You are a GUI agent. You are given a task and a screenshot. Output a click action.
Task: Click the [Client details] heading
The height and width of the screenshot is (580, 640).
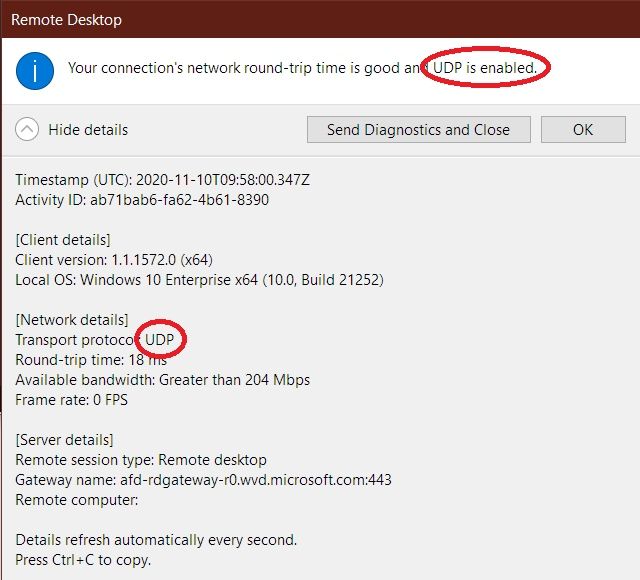pyautogui.click(x=63, y=240)
